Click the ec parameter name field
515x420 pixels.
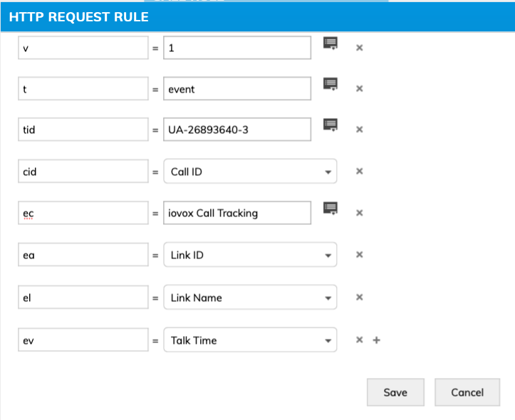tap(83, 213)
